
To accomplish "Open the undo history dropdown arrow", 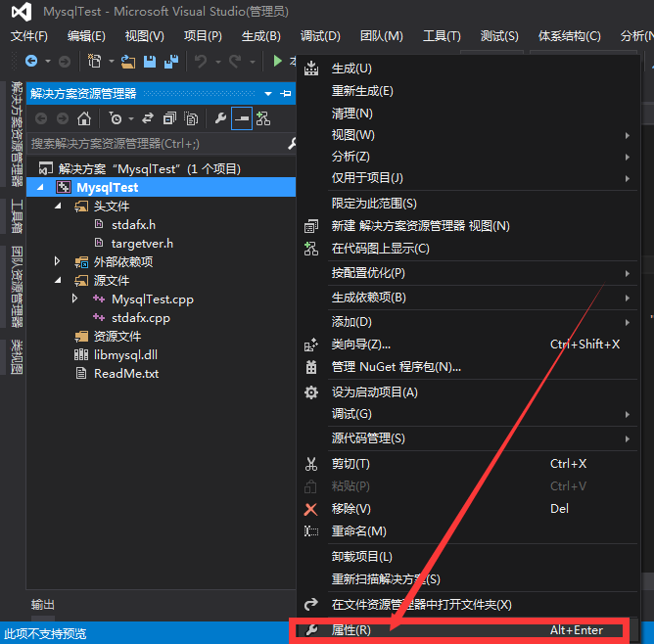I will tap(217, 62).
